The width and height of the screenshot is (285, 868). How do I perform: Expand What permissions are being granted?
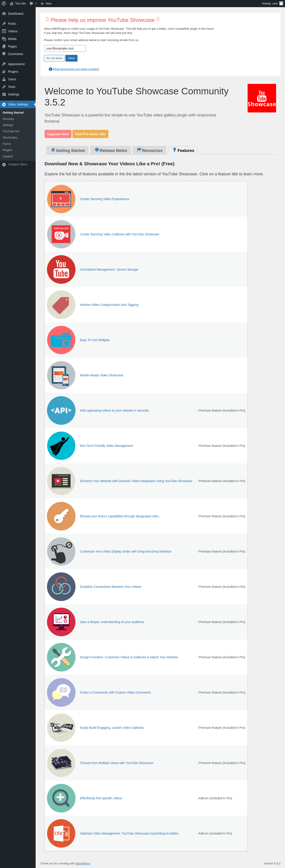76,69
